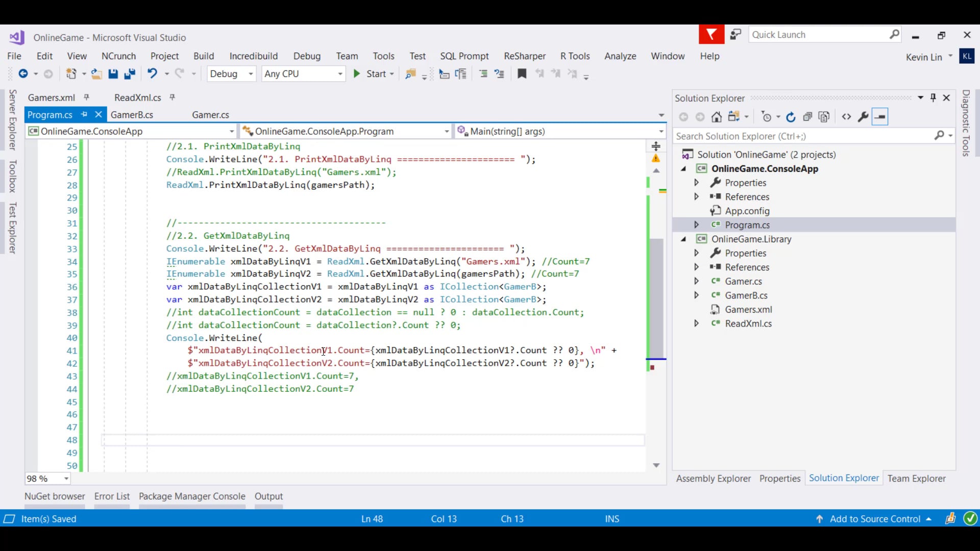
Task: Open the ReSharper menu
Action: (x=524, y=56)
